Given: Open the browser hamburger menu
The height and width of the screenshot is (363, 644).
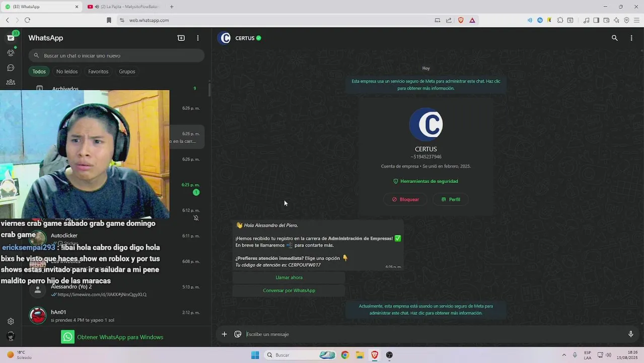Looking at the screenshot, I should click(637, 20).
